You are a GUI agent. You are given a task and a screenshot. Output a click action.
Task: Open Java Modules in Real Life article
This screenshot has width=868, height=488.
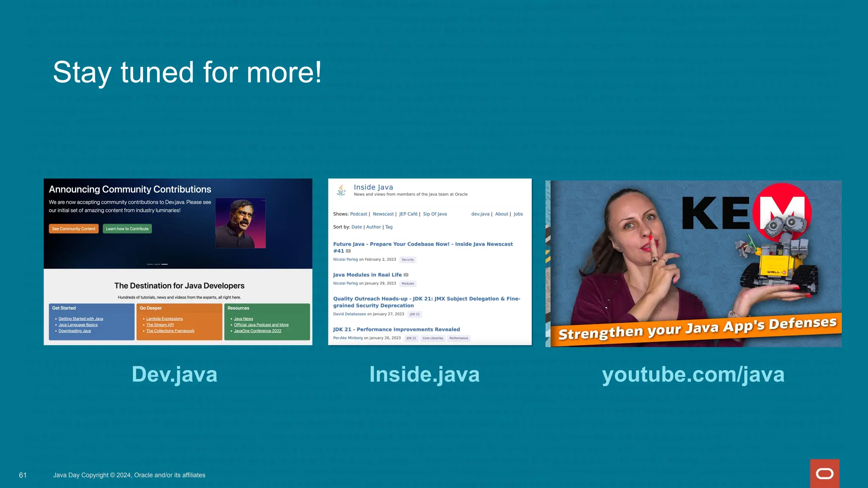coord(367,275)
